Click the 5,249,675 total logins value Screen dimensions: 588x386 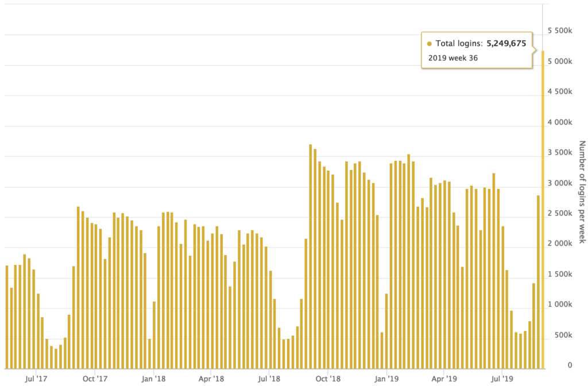[x=506, y=44]
